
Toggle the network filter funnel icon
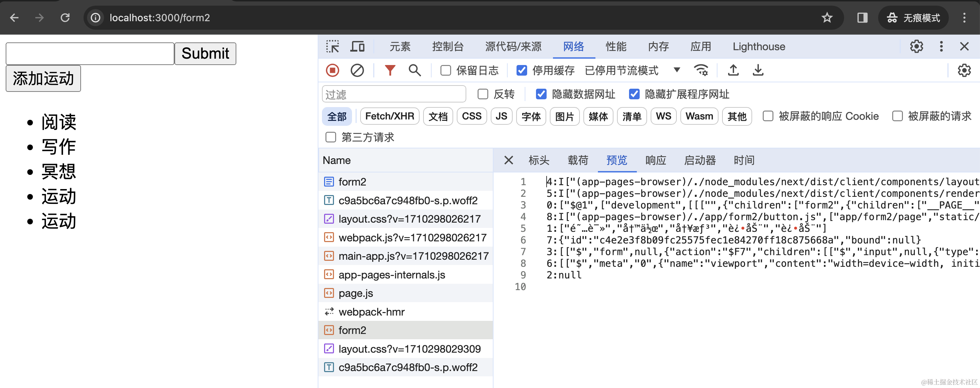point(390,71)
